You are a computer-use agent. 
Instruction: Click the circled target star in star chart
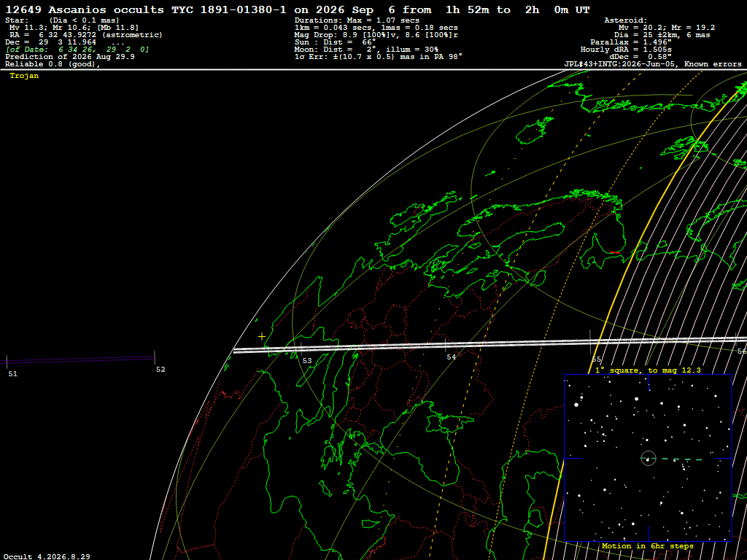tap(649, 459)
